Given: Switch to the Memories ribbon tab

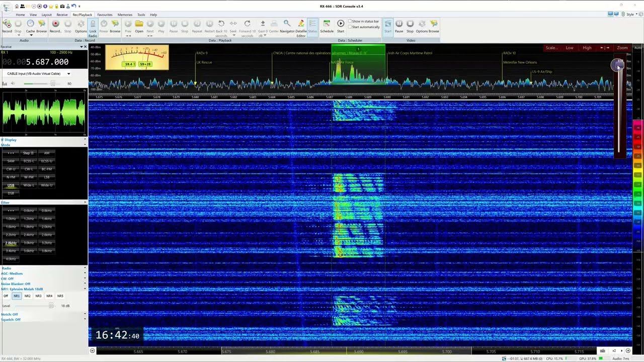Looking at the screenshot, I should pyautogui.click(x=125, y=15).
